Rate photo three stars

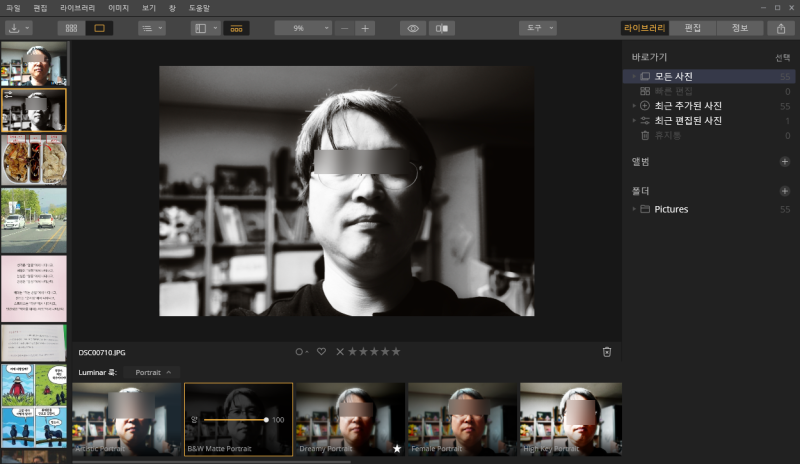374,352
